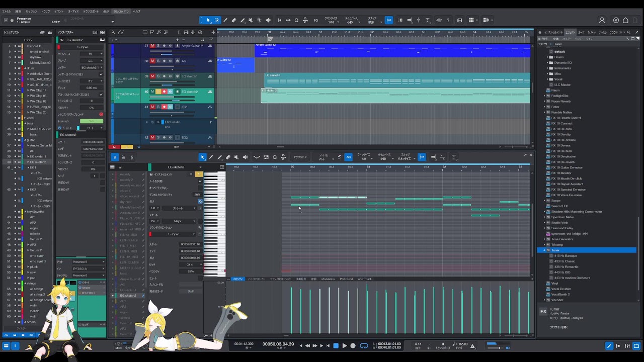Switch to the After Touch automation tab
The image size is (644, 362).
tap(364, 279)
